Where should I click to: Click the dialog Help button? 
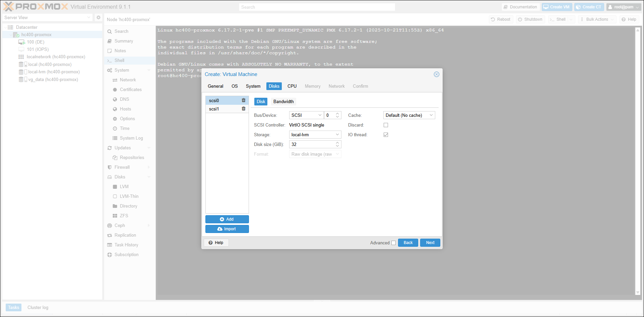pos(216,243)
